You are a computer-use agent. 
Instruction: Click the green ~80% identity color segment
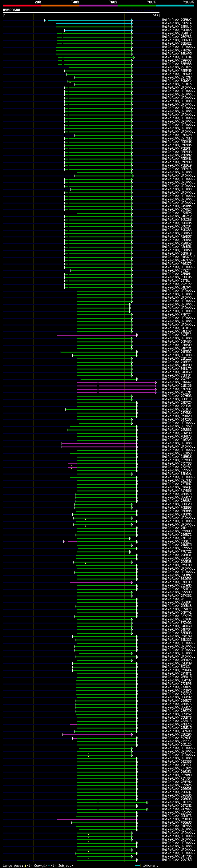tap(137, 6)
